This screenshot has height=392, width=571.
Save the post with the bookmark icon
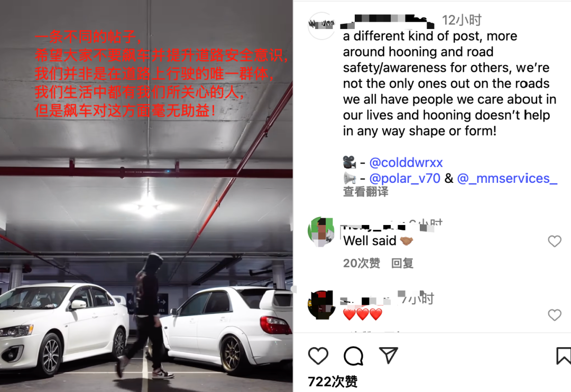click(x=564, y=356)
